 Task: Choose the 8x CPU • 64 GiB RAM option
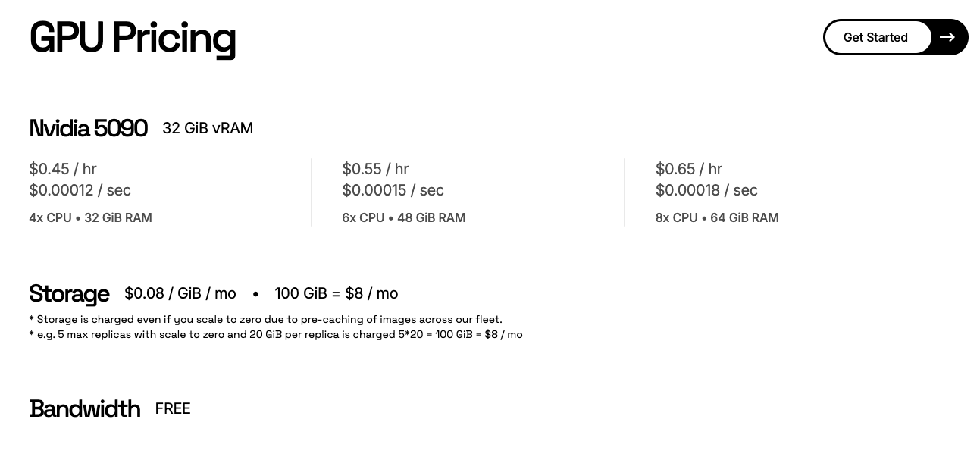coord(717,217)
